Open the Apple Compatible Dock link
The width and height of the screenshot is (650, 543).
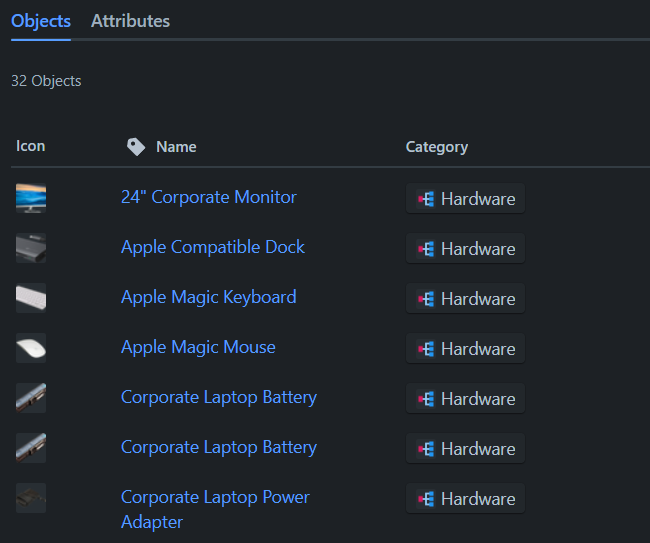coord(213,247)
